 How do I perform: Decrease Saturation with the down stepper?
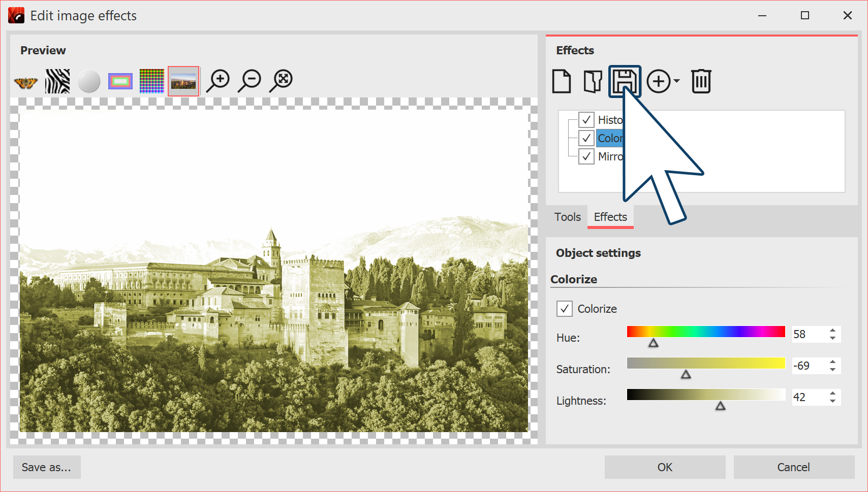[x=832, y=370]
